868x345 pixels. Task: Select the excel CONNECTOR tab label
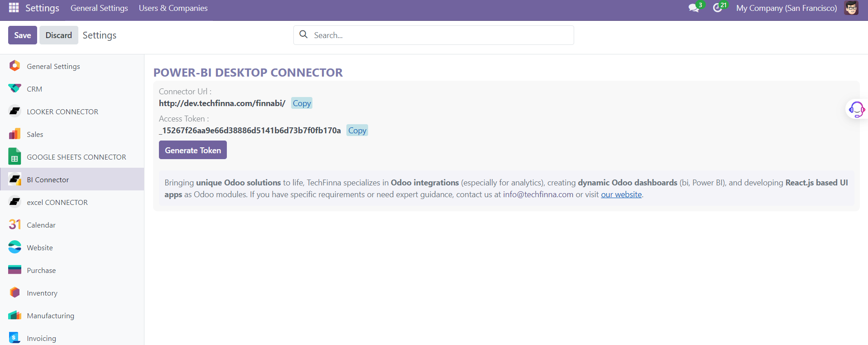pyautogui.click(x=58, y=202)
